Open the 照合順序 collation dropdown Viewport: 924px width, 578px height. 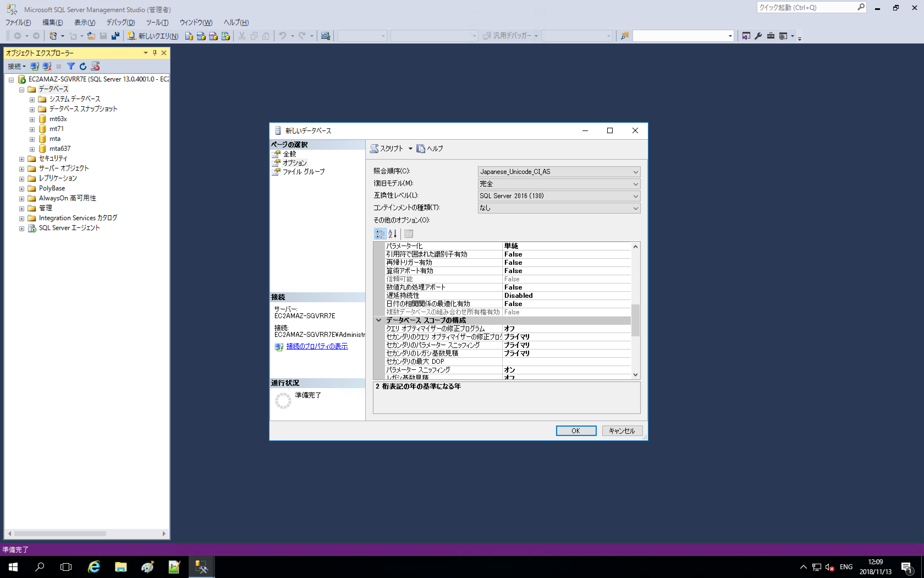coord(559,172)
